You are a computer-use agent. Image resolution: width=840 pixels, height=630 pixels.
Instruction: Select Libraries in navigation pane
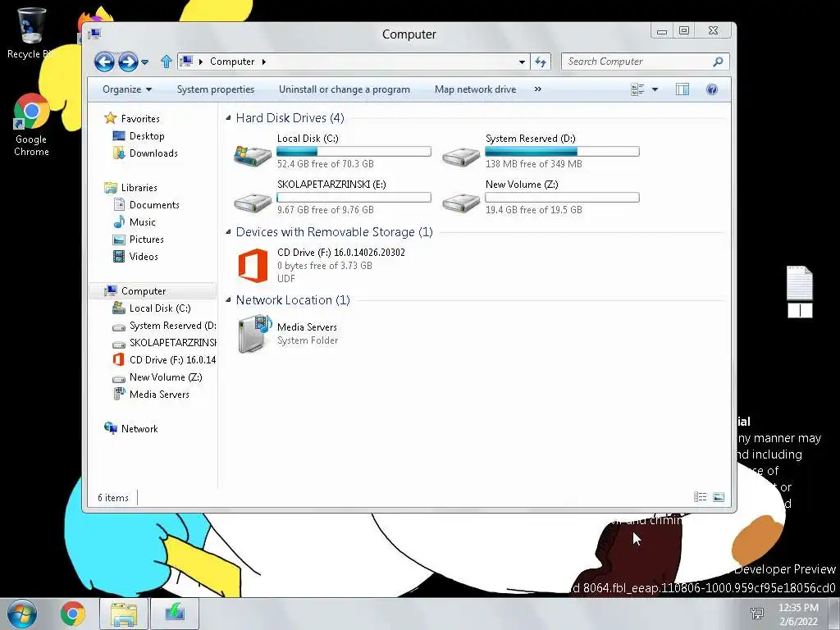[139, 188]
